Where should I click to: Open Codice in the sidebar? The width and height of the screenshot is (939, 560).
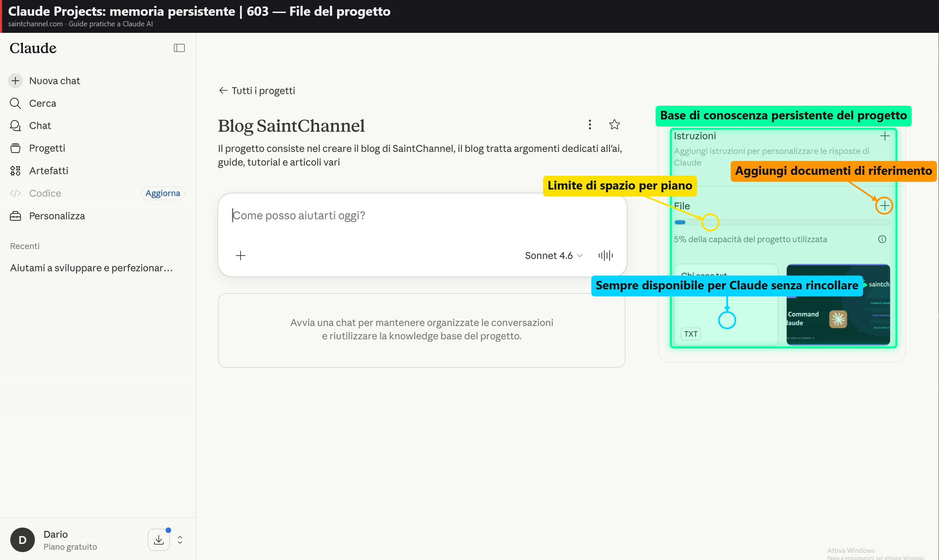point(45,193)
